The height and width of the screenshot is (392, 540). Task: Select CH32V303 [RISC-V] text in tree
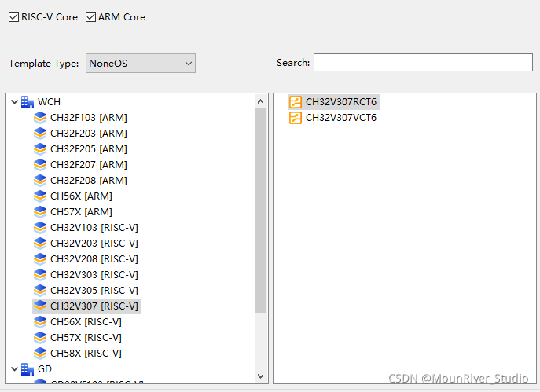point(94,275)
